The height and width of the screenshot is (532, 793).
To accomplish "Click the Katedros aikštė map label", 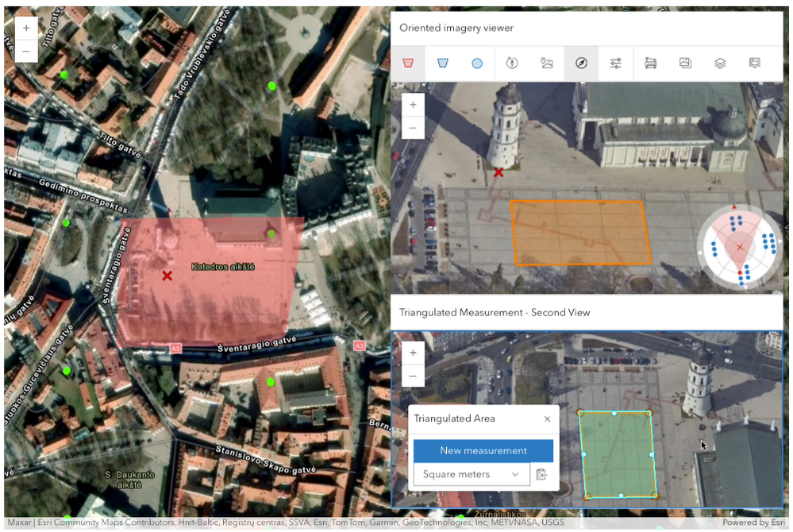I will 223,267.
